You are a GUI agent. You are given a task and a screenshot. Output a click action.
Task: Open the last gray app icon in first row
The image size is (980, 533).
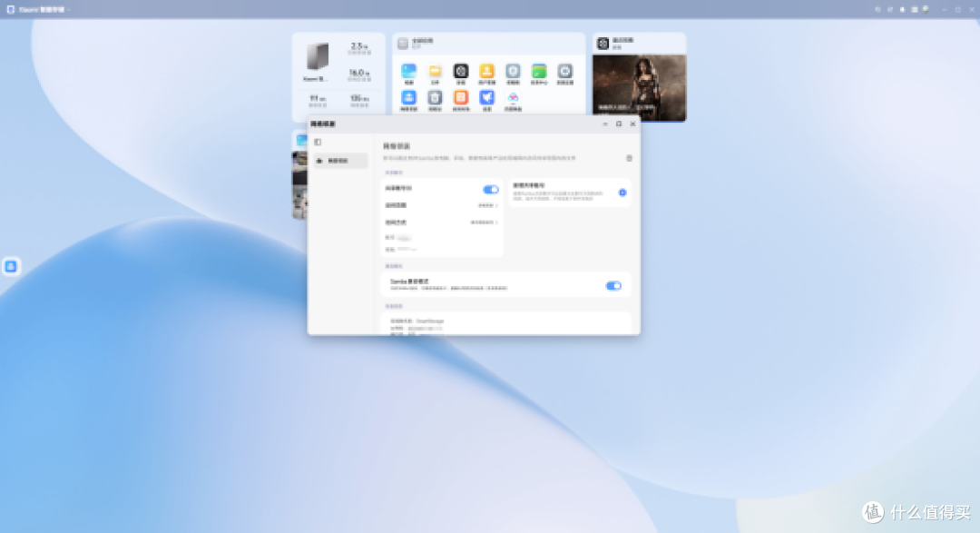565,72
